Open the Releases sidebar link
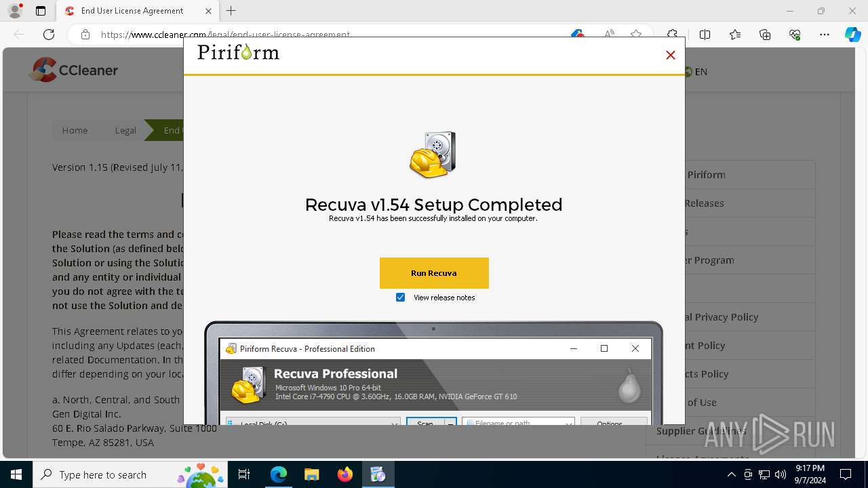Viewport: 868px width, 488px height. 704,203
